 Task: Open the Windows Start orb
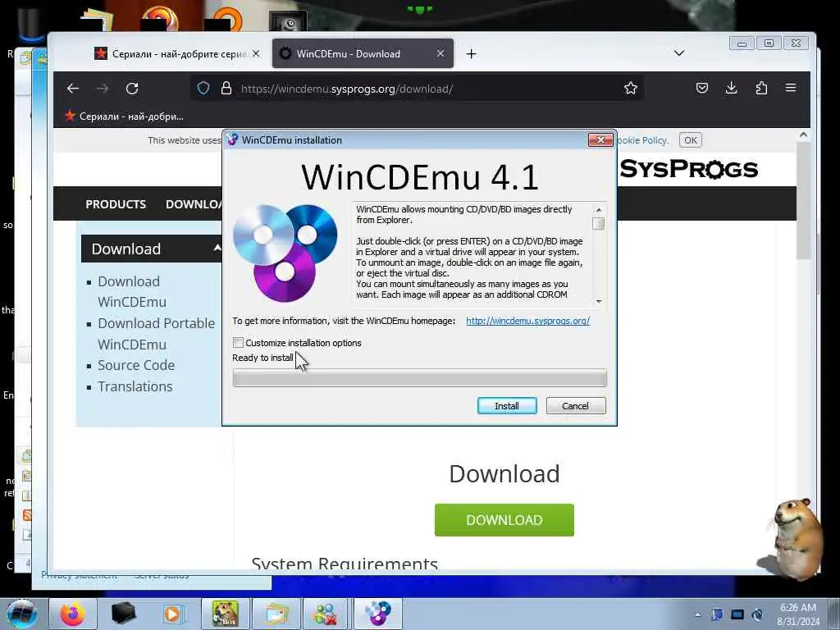[22, 614]
